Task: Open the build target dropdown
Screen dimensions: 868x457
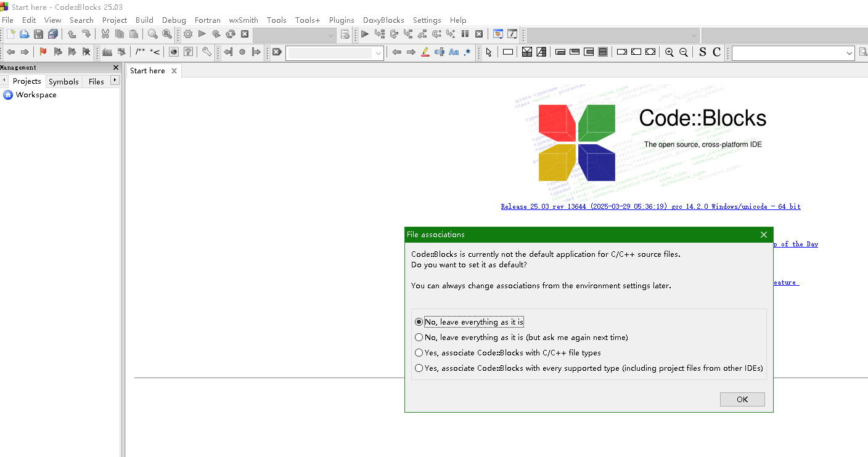Action: [x=331, y=34]
